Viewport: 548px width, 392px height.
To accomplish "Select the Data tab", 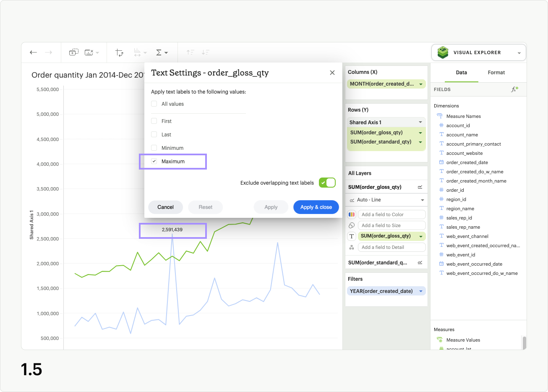I will click(x=461, y=73).
